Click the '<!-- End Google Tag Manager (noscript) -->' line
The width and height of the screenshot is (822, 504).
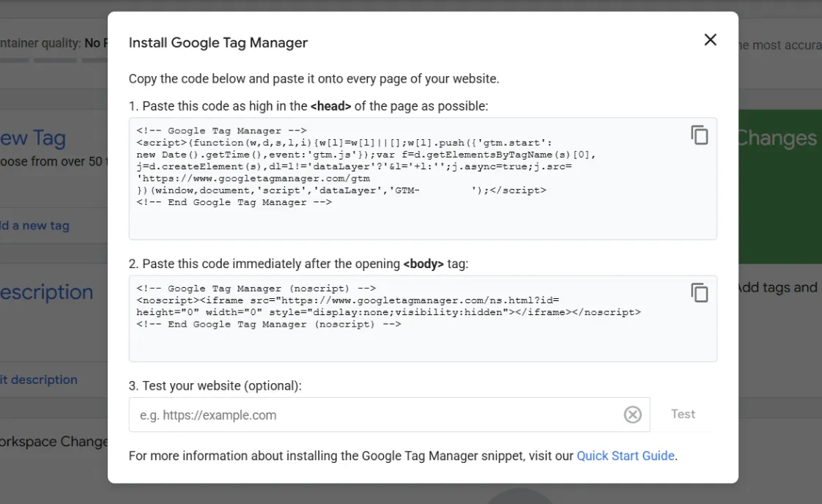[x=269, y=324]
